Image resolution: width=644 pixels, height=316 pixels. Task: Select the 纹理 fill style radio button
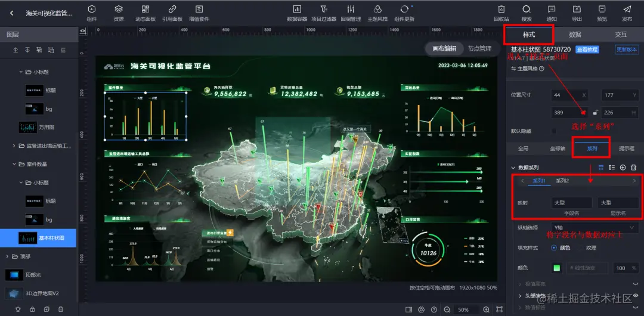tap(581, 248)
